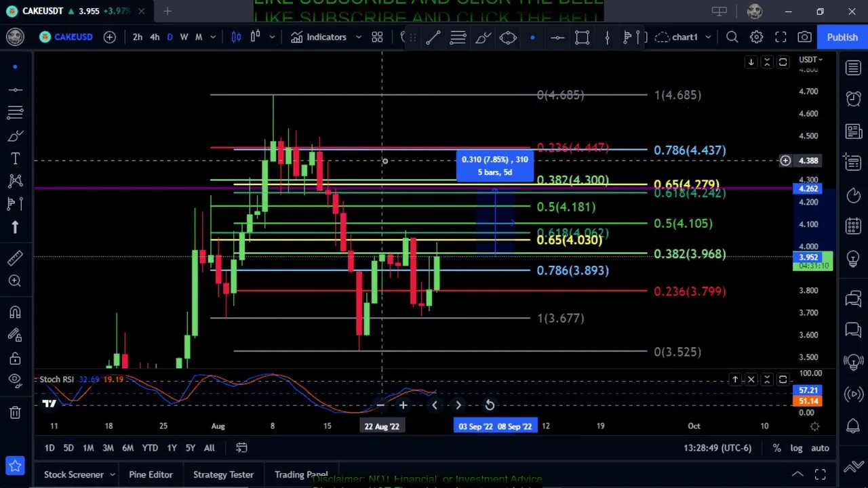
Task: Toggle auto scale mode
Action: coord(820,448)
